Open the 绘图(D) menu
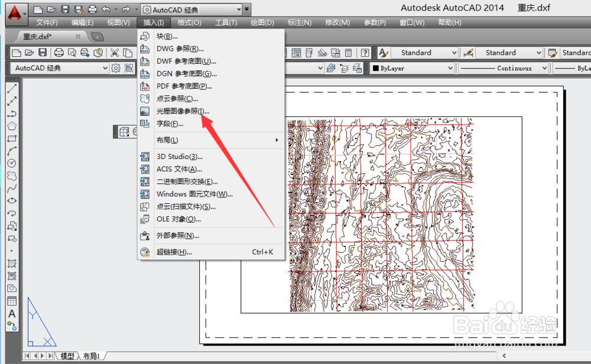This screenshot has width=591, height=364. (x=262, y=22)
